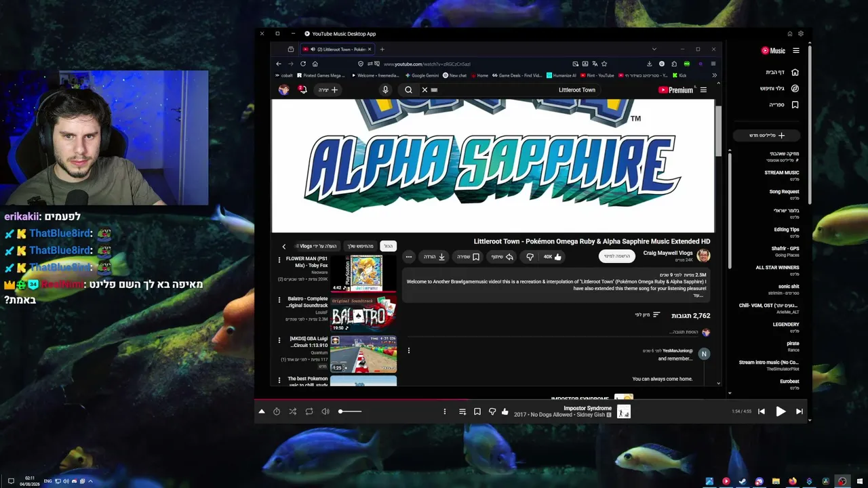Open the Eurobeat playlist
Image resolution: width=868 pixels, height=488 pixels.
789,384
